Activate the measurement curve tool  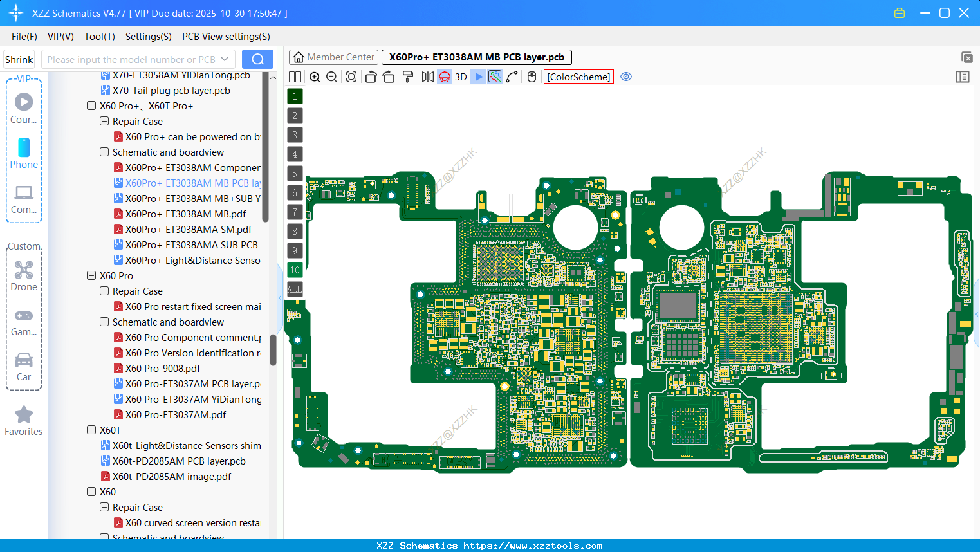[512, 77]
